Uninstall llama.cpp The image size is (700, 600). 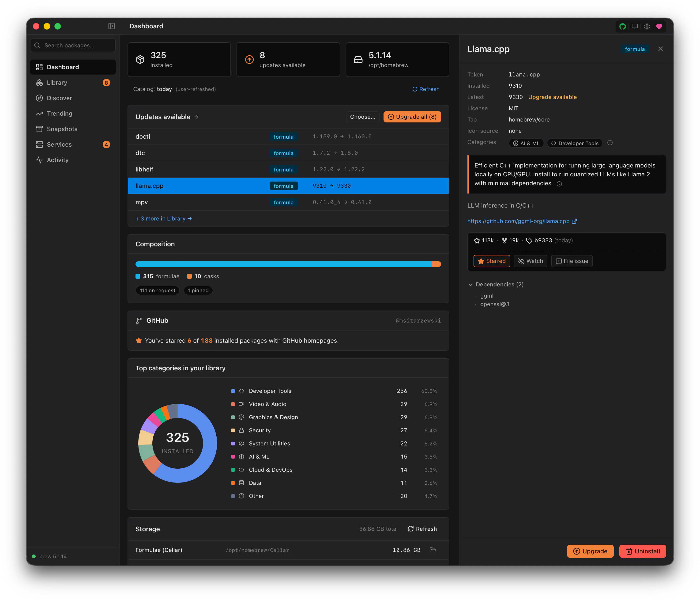coord(643,551)
